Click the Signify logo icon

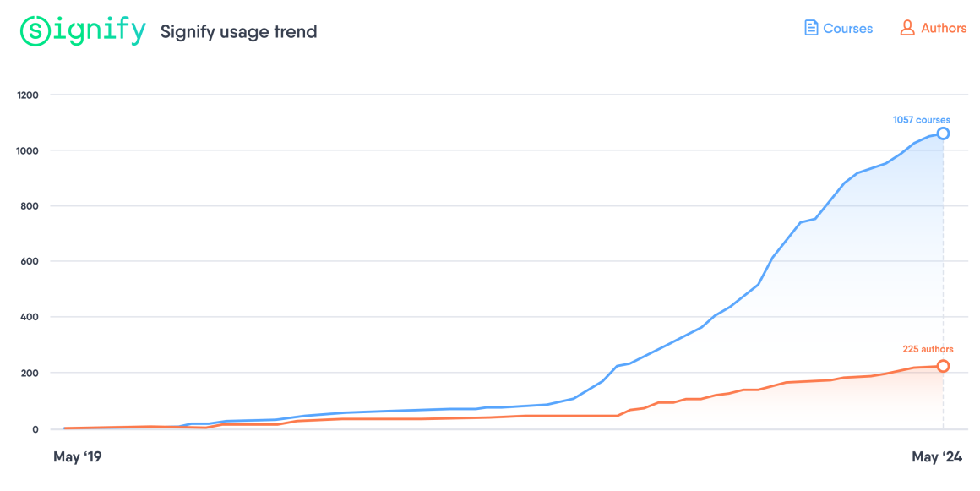(x=35, y=31)
